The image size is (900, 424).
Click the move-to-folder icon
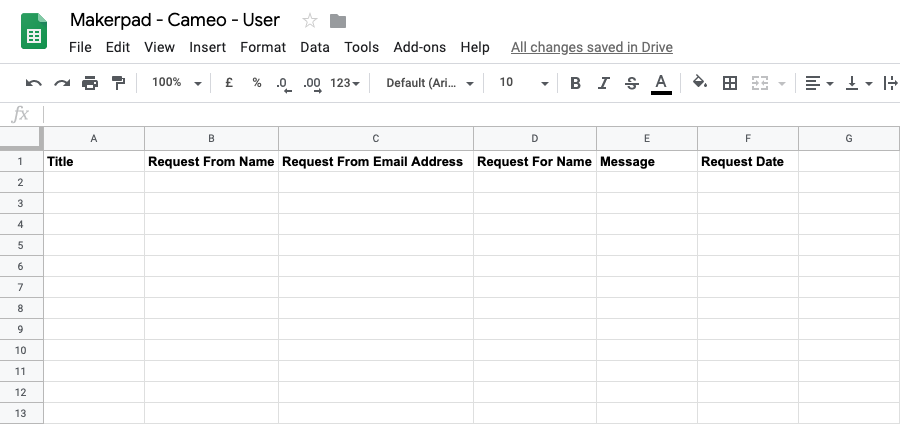338,21
